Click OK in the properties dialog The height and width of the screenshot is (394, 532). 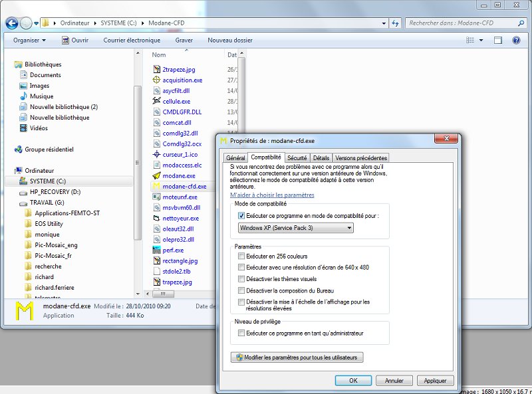point(353,381)
